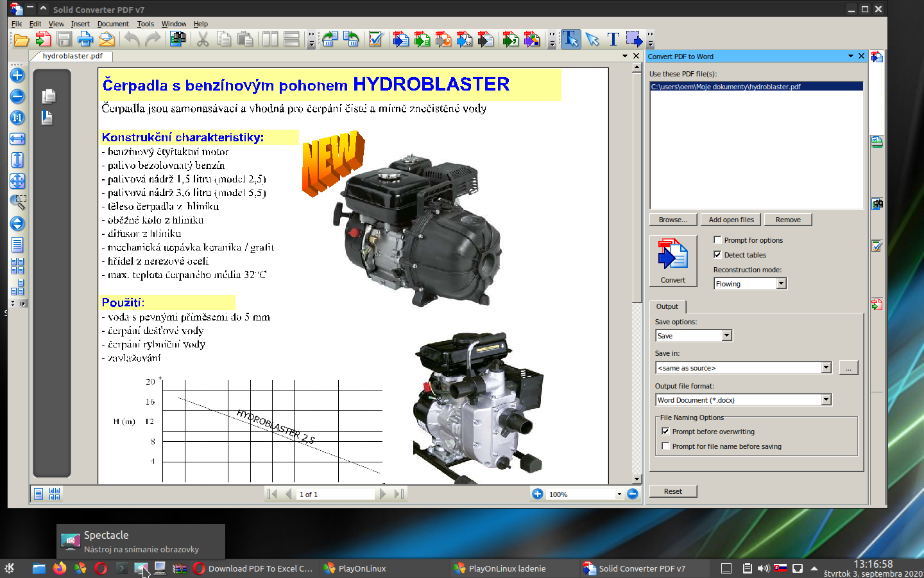Open the Insert menu
This screenshot has height=578, width=924.
coord(80,24)
